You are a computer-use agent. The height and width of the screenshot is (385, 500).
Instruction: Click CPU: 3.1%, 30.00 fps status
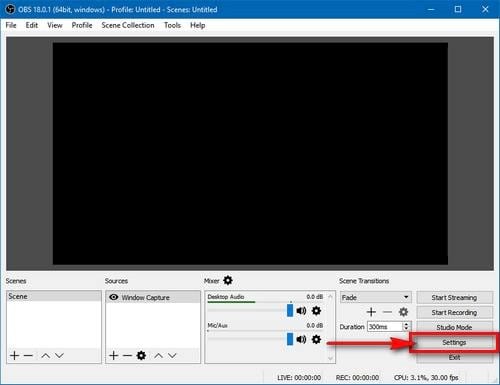pyautogui.click(x=426, y=378)
